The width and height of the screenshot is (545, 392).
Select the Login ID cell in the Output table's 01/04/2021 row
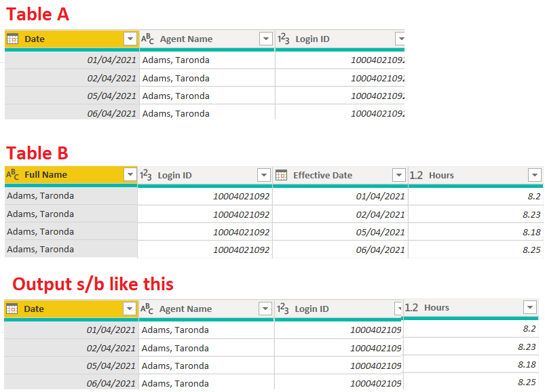pyautogui.click(x=338, y=330)
